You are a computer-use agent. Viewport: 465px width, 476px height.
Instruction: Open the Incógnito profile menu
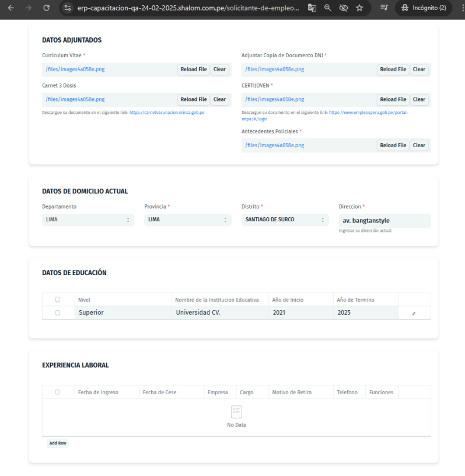[x=424, y=8]
